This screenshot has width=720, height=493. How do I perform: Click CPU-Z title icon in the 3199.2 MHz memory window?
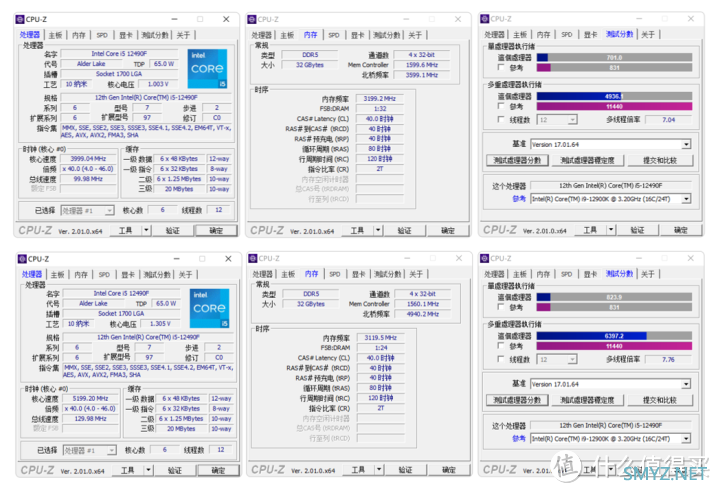click(252, 19)
